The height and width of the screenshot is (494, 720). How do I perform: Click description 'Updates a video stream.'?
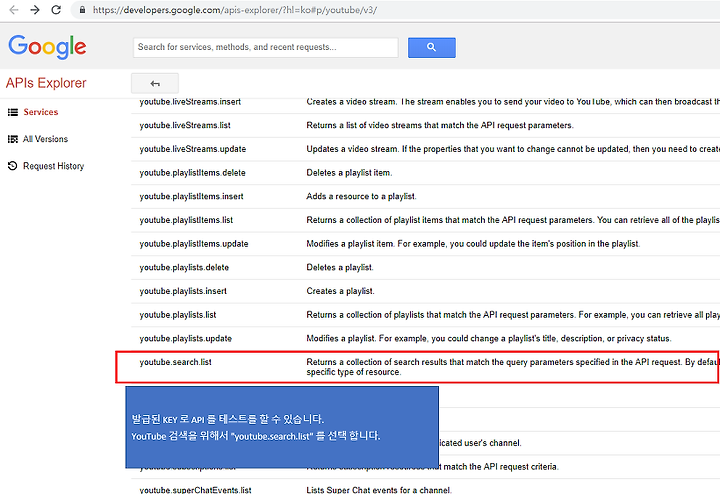pos(513,149)
